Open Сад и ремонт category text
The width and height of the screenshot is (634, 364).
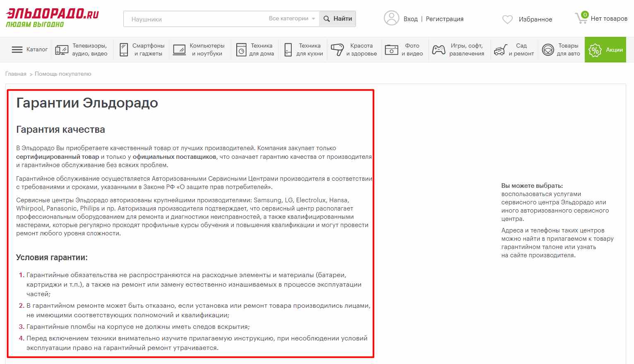[x=521, y=50]
